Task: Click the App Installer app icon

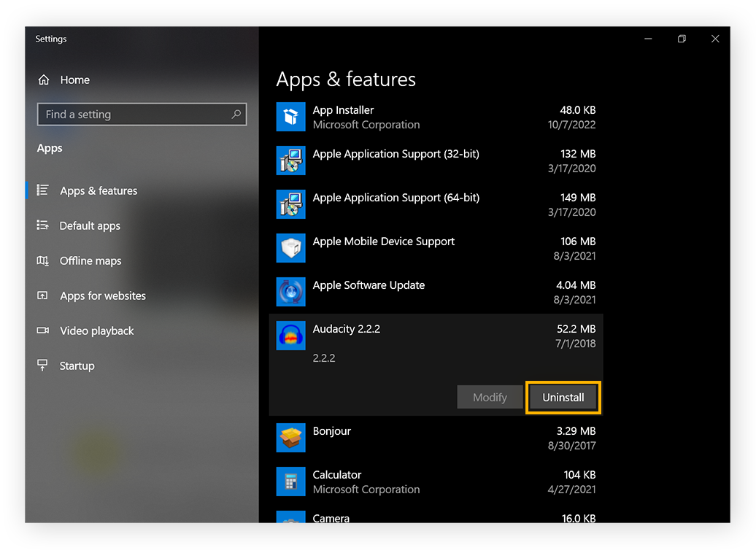Action: coord(290,117)
